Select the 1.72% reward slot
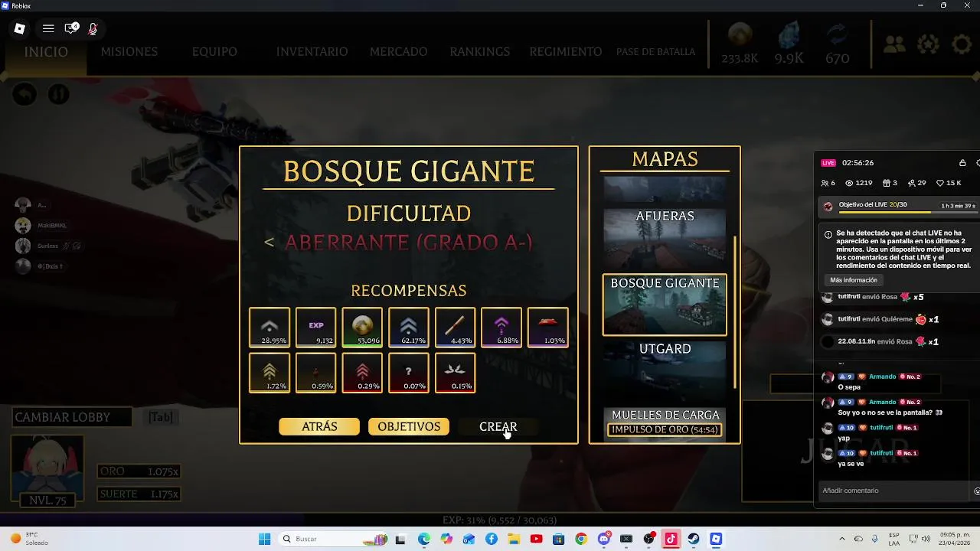This screenshot has width=980, height=551. 269,373
